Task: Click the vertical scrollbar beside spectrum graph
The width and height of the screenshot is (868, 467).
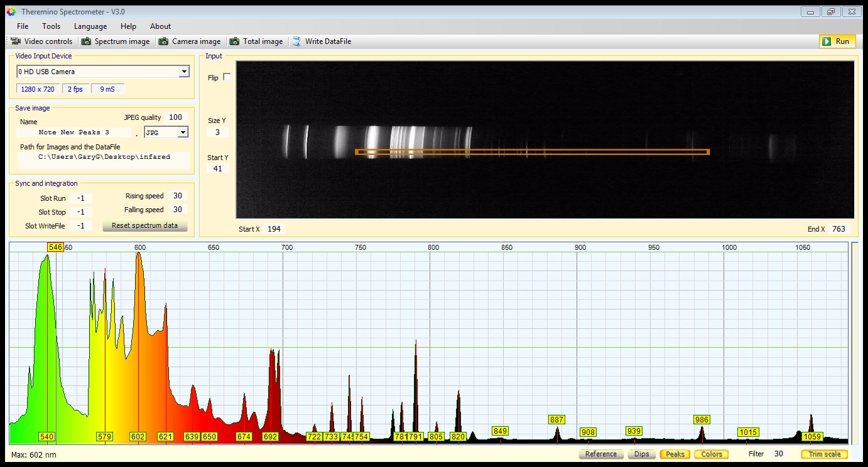Action: click(x=854, y=342)
